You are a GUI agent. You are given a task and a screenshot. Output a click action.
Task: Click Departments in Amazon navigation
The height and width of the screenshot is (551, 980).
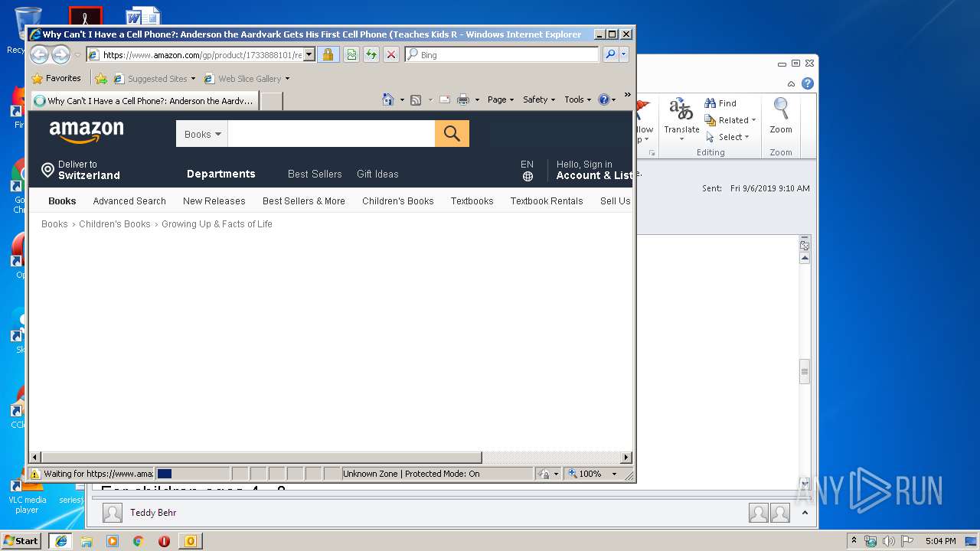point(221,174)
